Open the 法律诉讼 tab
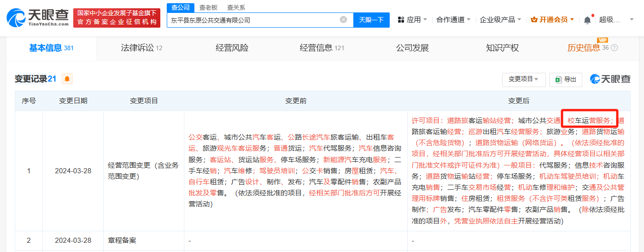Image resolution: width=644 pixels, height=252 pixels. [141, 48]
